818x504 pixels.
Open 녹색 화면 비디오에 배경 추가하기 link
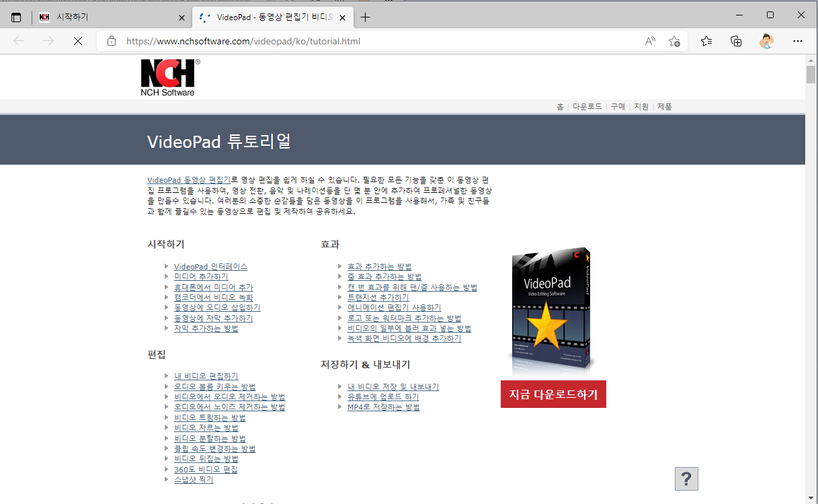pyautogui.click(x=405, y=338)
